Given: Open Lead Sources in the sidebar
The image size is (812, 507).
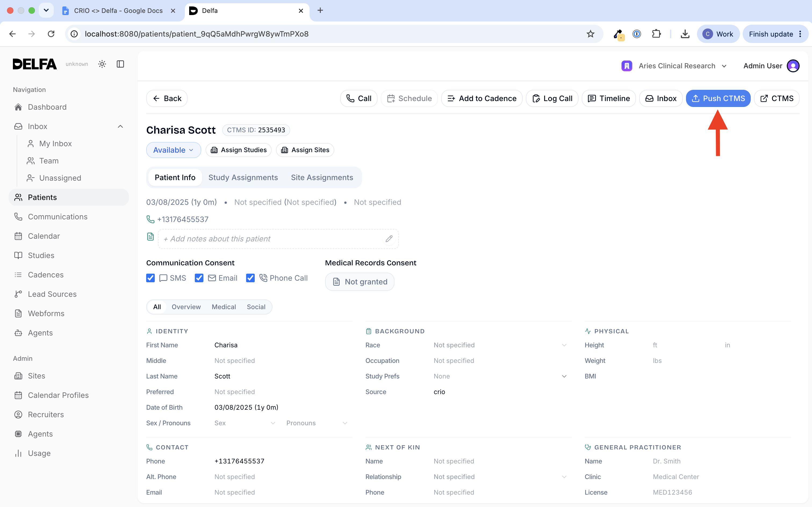Looking at the screenshot, I should [x=69, y=294].
